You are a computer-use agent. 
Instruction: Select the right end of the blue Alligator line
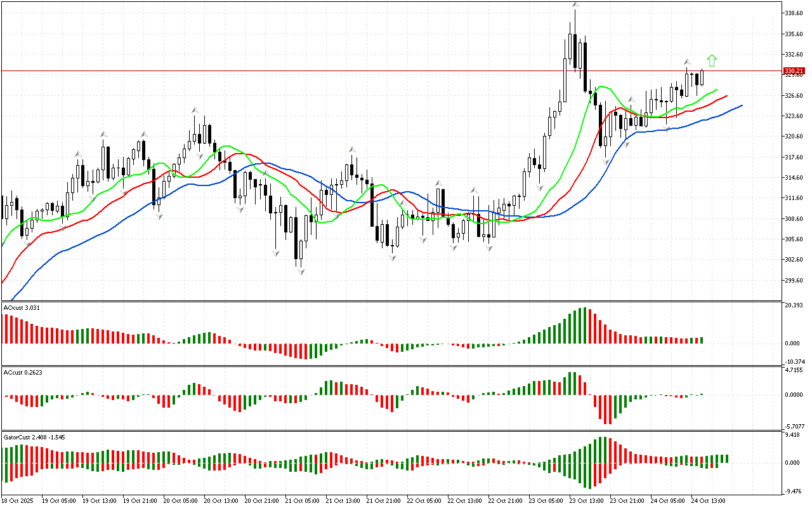tap(741, 105)
